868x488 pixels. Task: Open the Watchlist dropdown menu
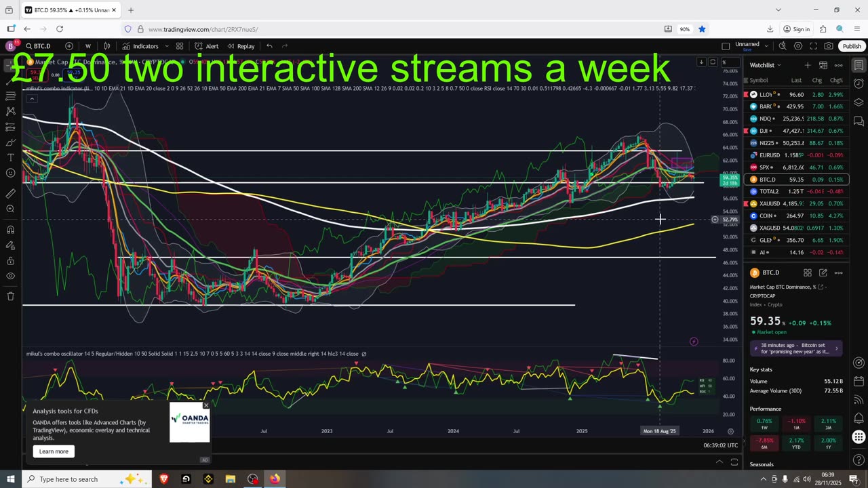pos(766,65)
